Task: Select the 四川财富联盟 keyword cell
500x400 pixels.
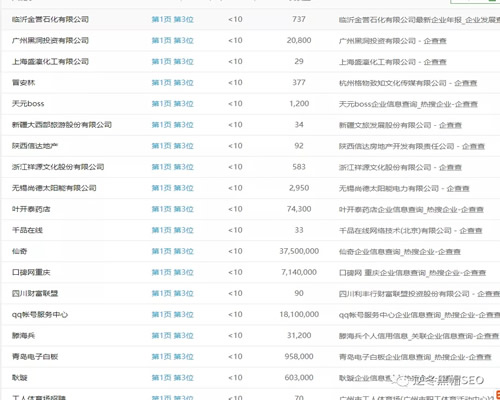Action: click(x=35, y=293)
